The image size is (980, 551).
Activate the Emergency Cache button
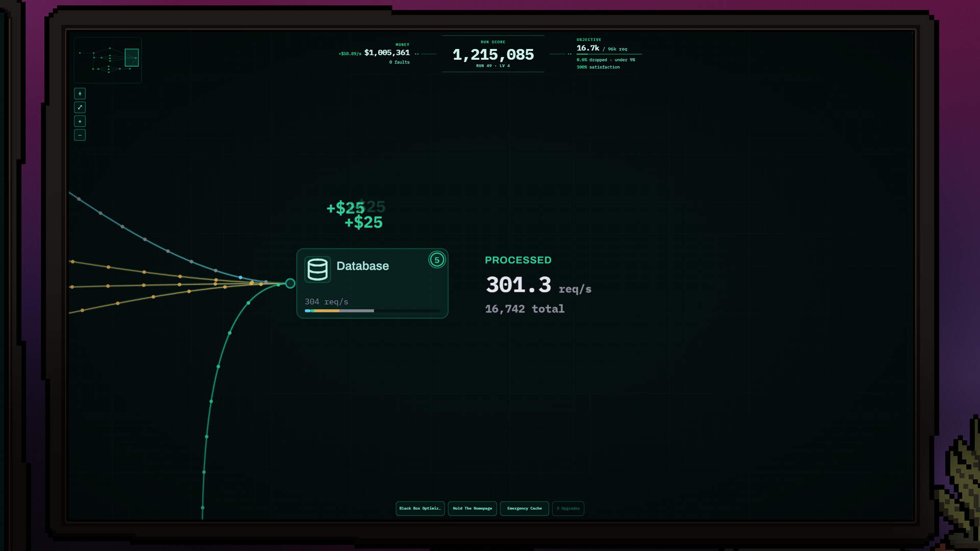524,508
